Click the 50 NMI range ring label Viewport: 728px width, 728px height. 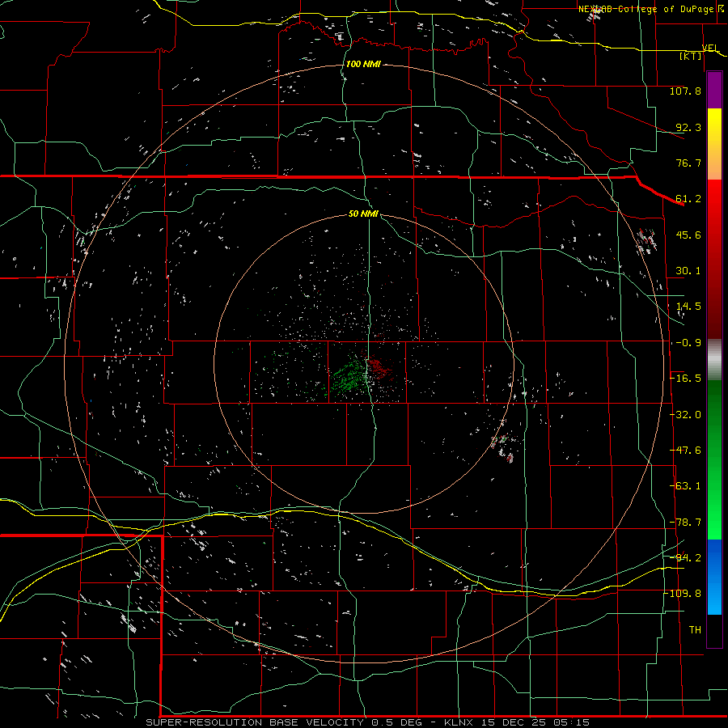point(363,214)
